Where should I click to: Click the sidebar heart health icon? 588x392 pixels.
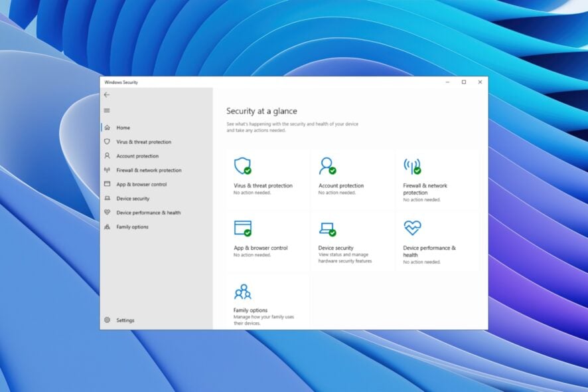[108, 213]
